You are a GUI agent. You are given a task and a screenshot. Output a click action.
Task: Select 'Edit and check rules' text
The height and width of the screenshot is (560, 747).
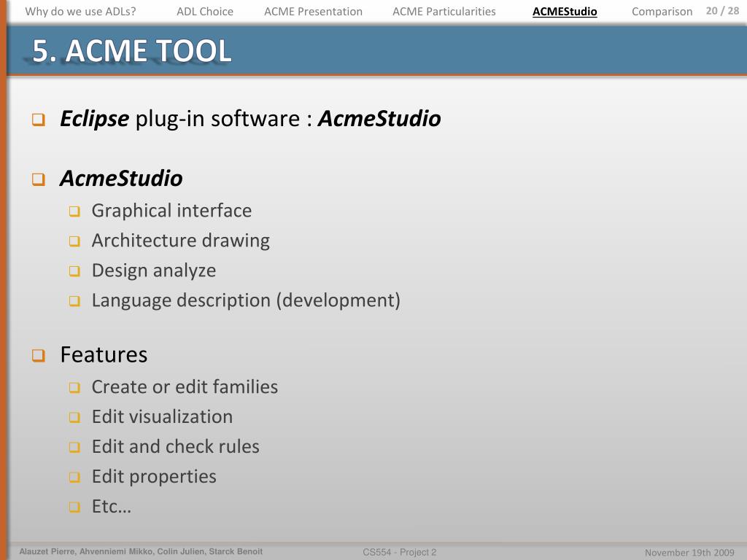[x=175, y=447]
